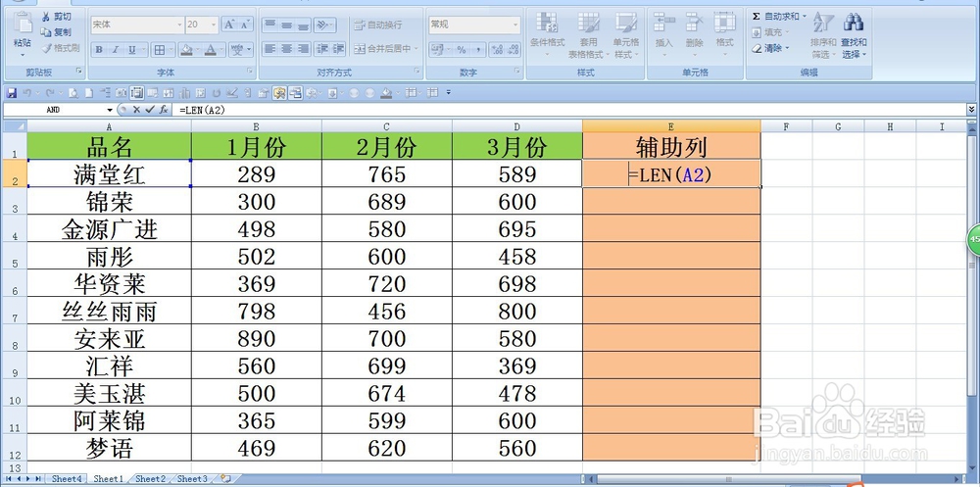The height and width of the screenshot is (487, 980).
Task: Click the percent style icon
Action: [x=462, y=49]
